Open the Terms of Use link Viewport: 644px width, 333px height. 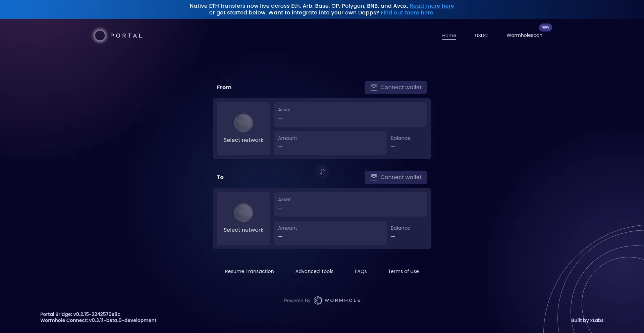click(404, 271)
